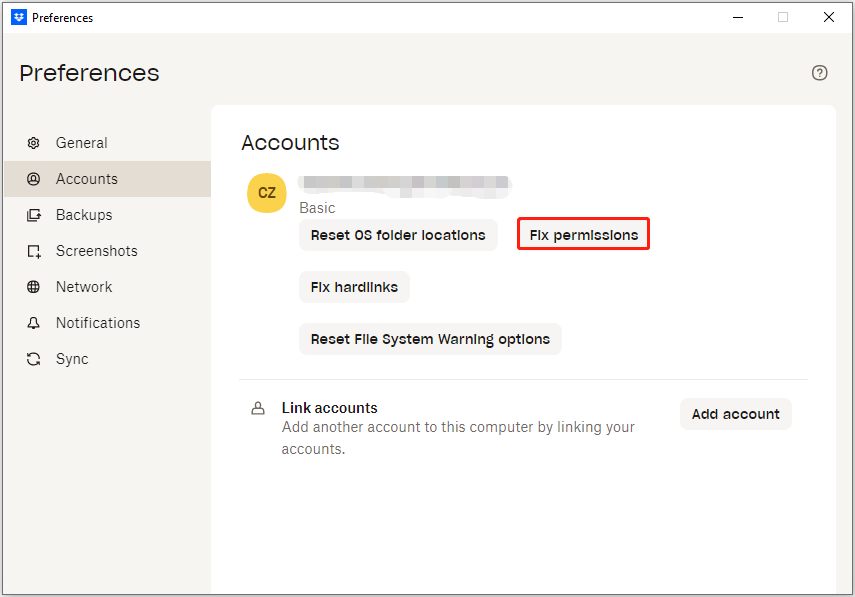Select the Accounts person icon
This screenshot has width=855, height=597.
point(33,178)
